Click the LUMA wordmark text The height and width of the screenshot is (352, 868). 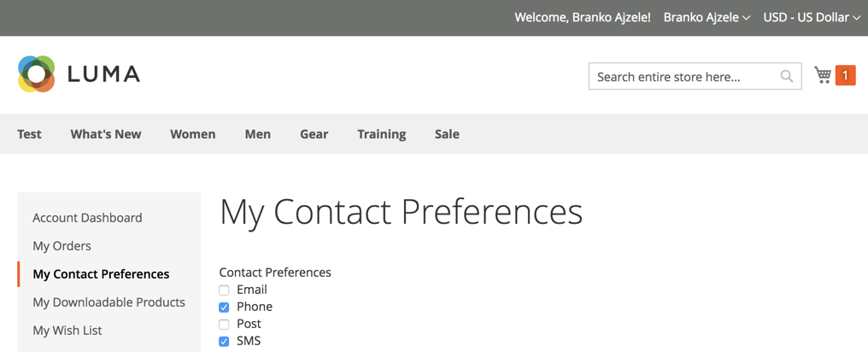tap(103, 74)
